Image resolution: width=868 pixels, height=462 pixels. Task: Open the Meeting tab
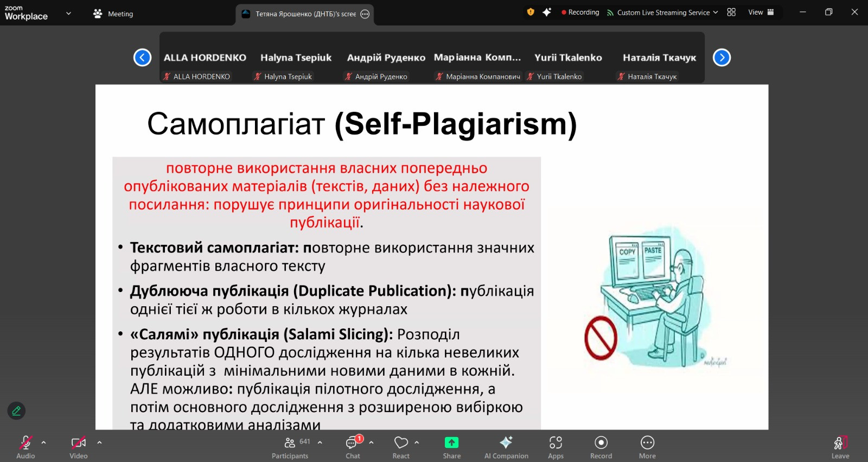[x=113, y=14]
